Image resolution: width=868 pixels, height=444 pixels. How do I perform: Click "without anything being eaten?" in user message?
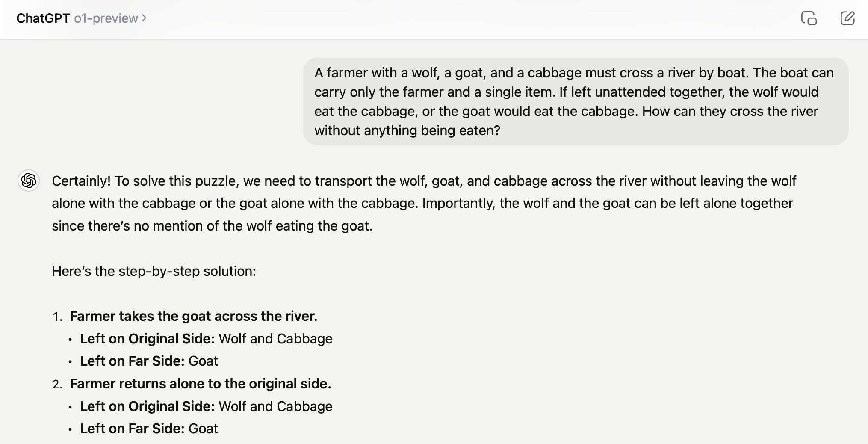click(407, 130)
